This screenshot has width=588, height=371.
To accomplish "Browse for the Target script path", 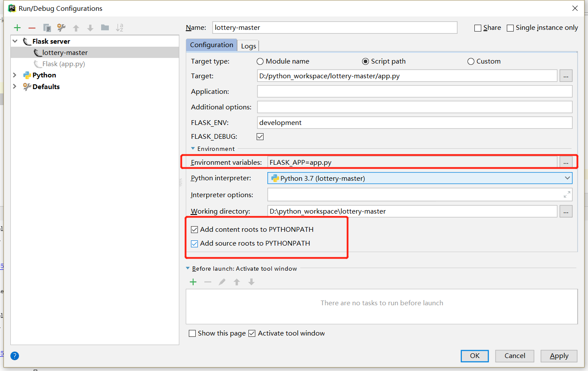I will 566,76.
